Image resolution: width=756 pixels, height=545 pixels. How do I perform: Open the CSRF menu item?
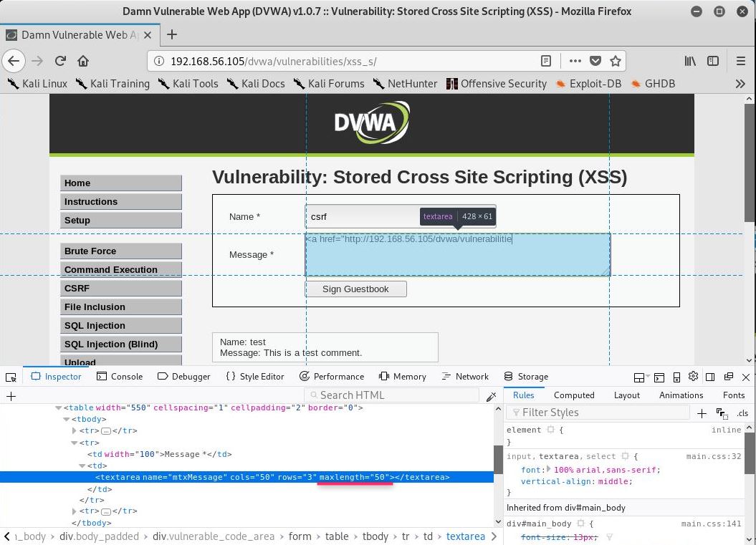121,288
